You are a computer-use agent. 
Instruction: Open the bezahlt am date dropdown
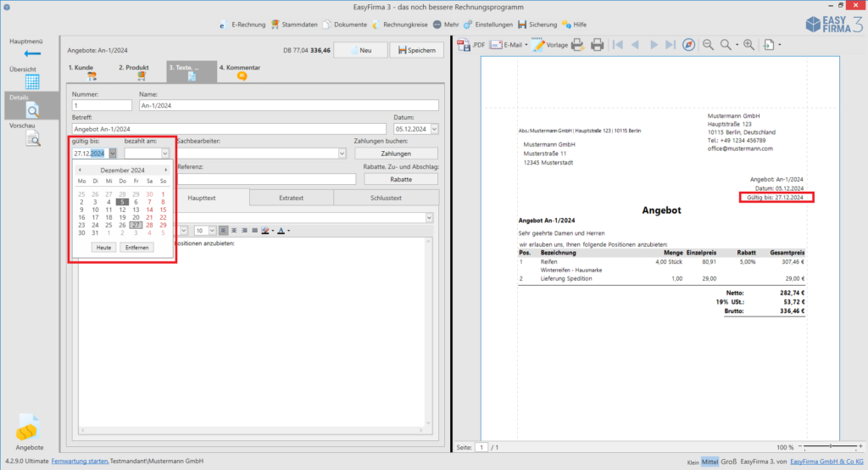click(x=165, y=154)
